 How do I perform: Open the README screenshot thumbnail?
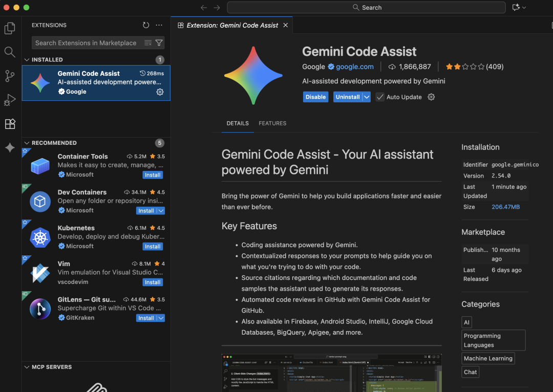tap(331, 373)
